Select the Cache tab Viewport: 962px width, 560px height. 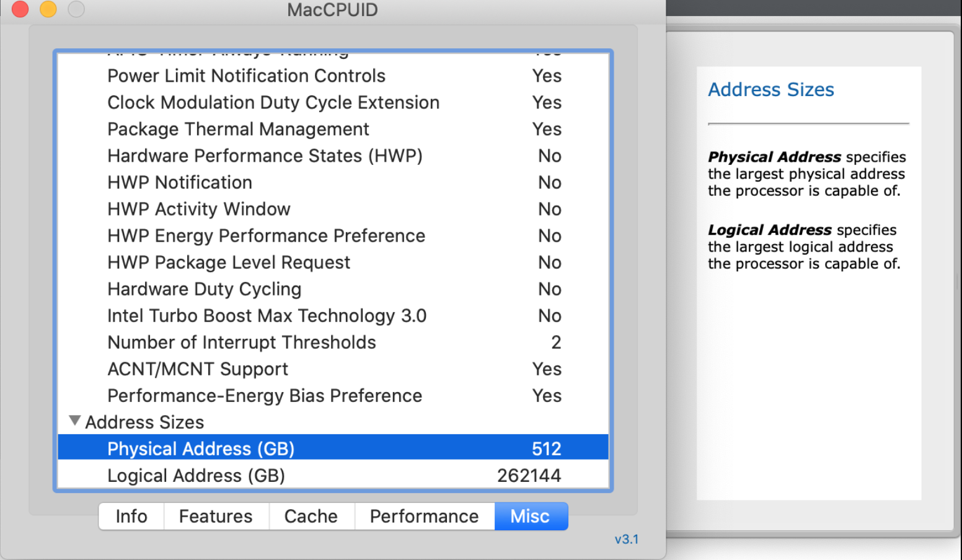pos(311,516)
